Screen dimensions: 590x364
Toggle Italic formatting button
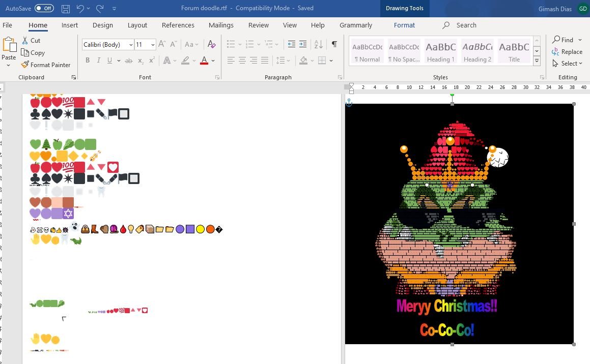pyautogui.click(x=99, y=60)
